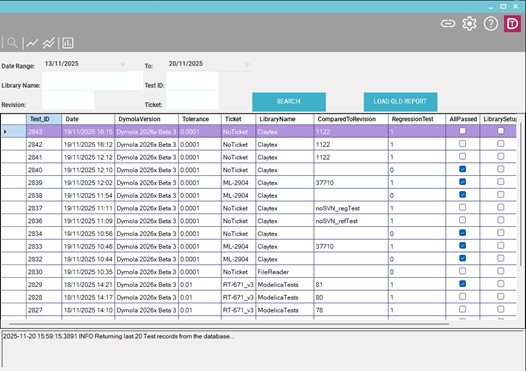
Task: Click the vertical scrollbar of the table
Action: [x=521, y=195]
